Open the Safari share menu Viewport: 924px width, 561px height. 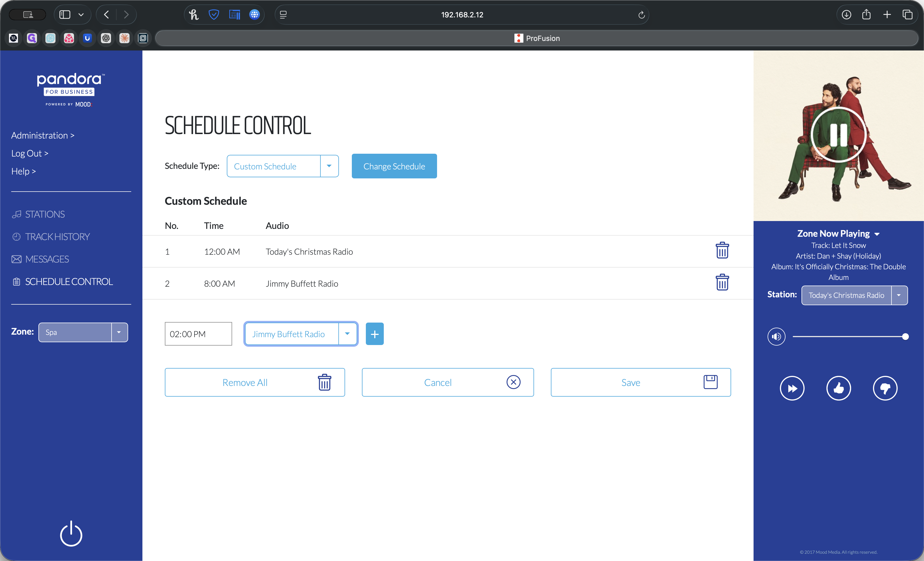[x=866, y=15]
